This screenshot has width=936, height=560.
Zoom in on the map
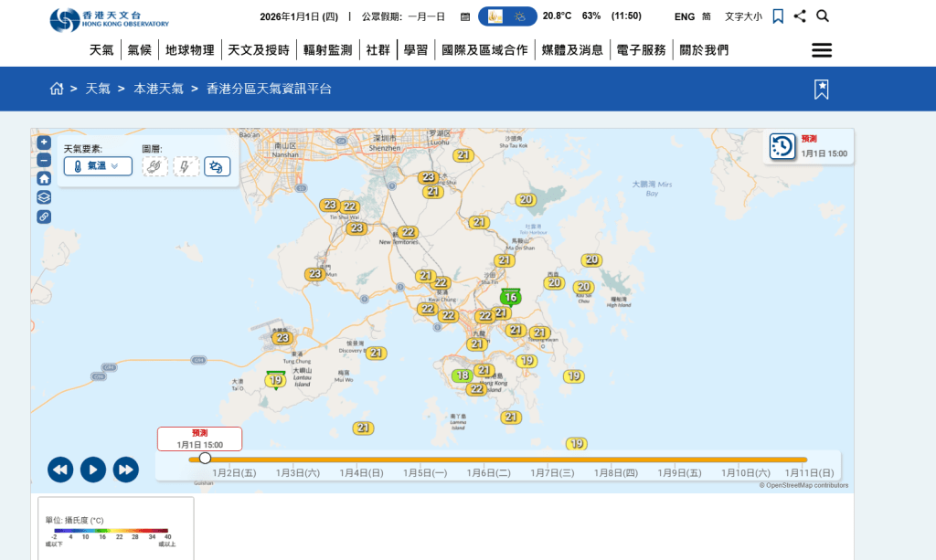(44, 143)
